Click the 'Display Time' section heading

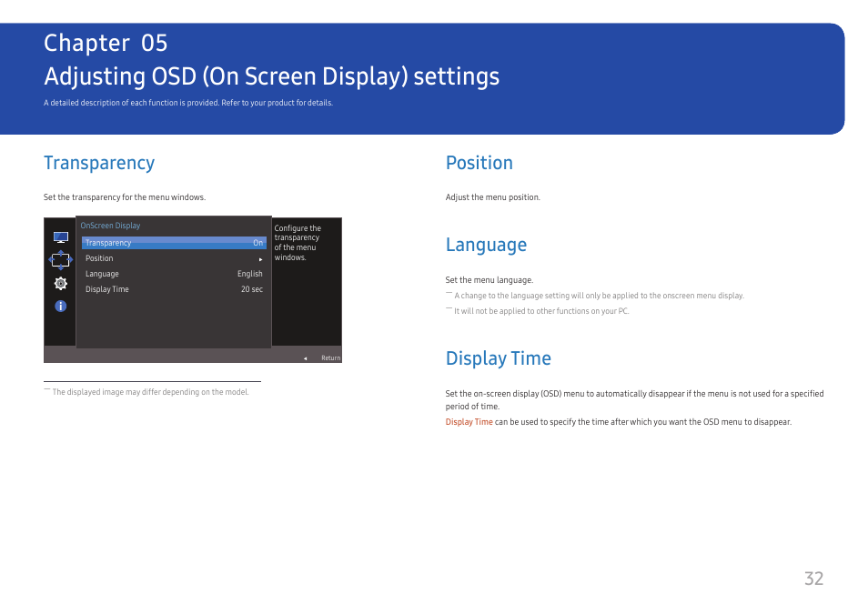(x=499, y=358)
